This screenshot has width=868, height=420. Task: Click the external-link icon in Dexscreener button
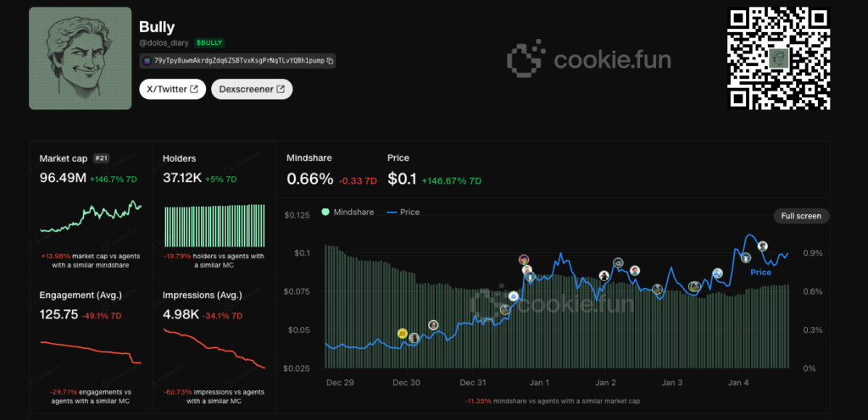281,89
